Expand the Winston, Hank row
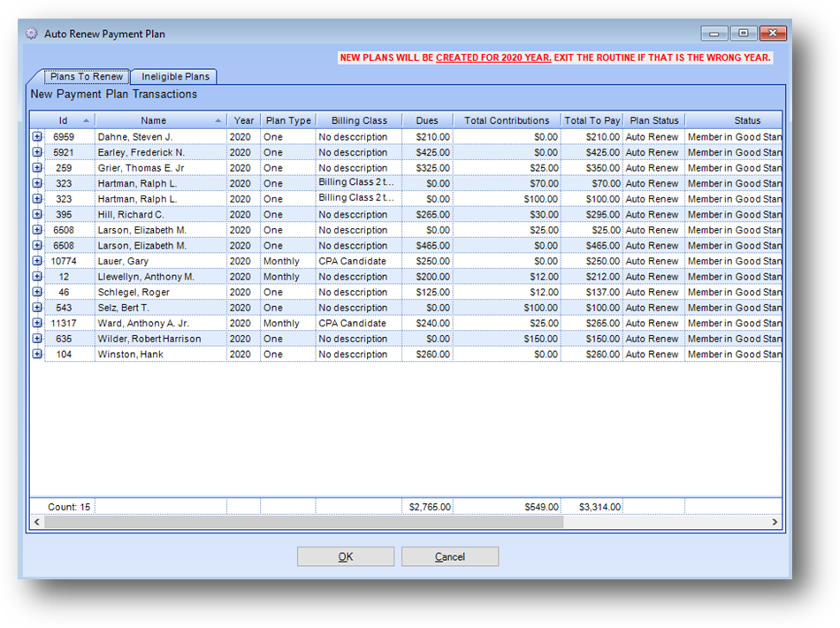 point(37,354)
